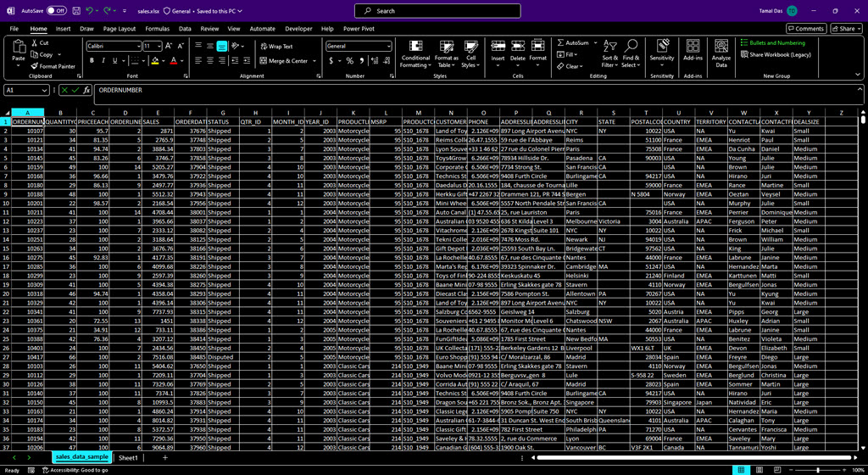Confirm formula entry with checkmark icon

coord(75,90)
